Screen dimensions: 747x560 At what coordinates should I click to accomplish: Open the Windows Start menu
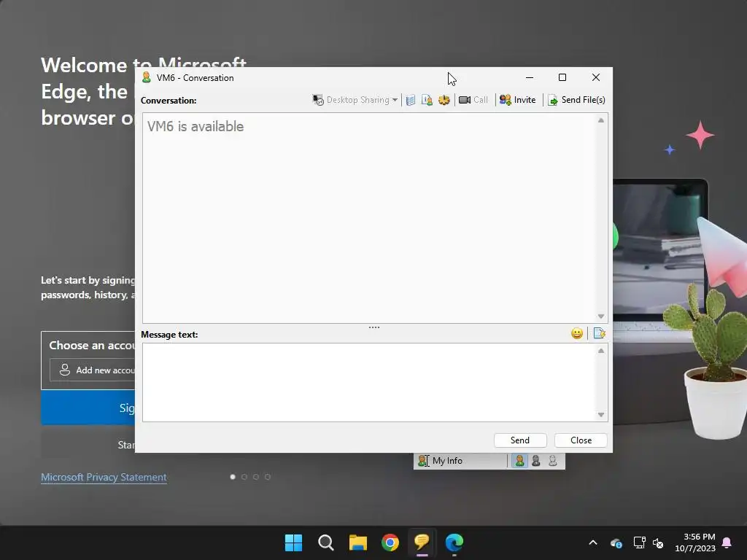click(x=293, y=542)
